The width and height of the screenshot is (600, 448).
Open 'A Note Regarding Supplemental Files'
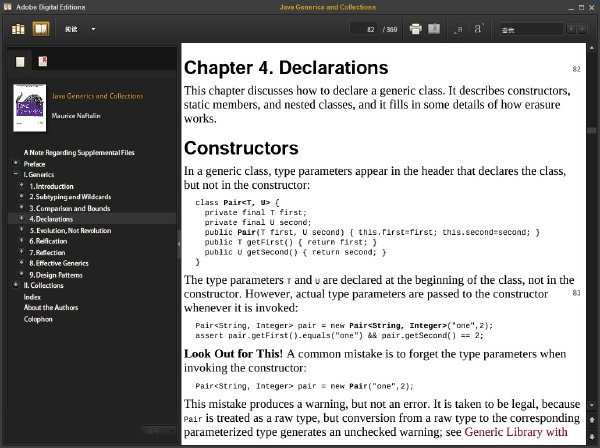pos(79,153)
